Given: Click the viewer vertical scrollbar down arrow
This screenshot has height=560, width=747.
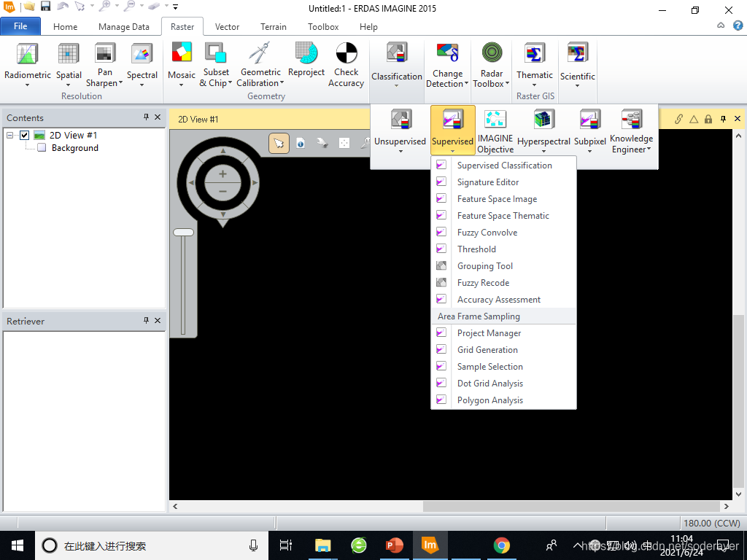Looking at the screenshot, I should coord(739,494).
